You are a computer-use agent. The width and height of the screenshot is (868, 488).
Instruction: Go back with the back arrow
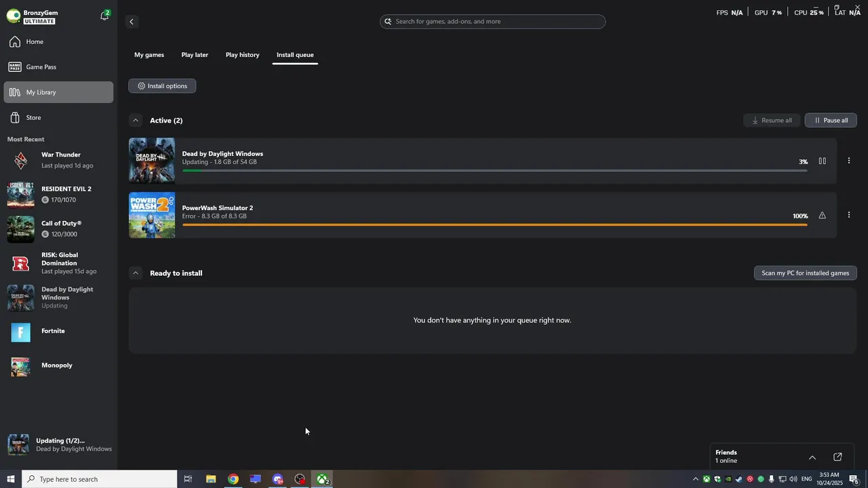132,22
